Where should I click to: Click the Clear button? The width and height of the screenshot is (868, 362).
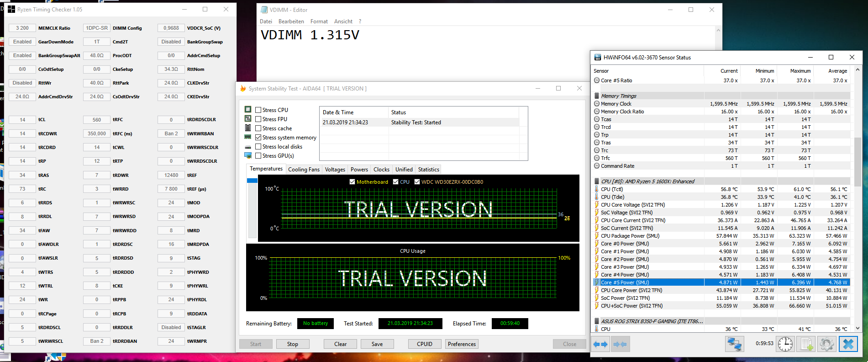tap(341, 344)
